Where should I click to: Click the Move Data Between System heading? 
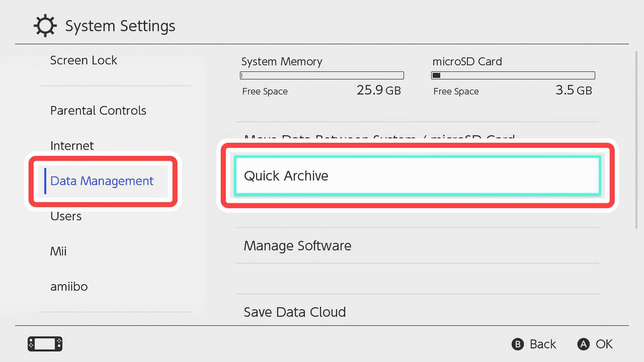(x=379, y=139)
